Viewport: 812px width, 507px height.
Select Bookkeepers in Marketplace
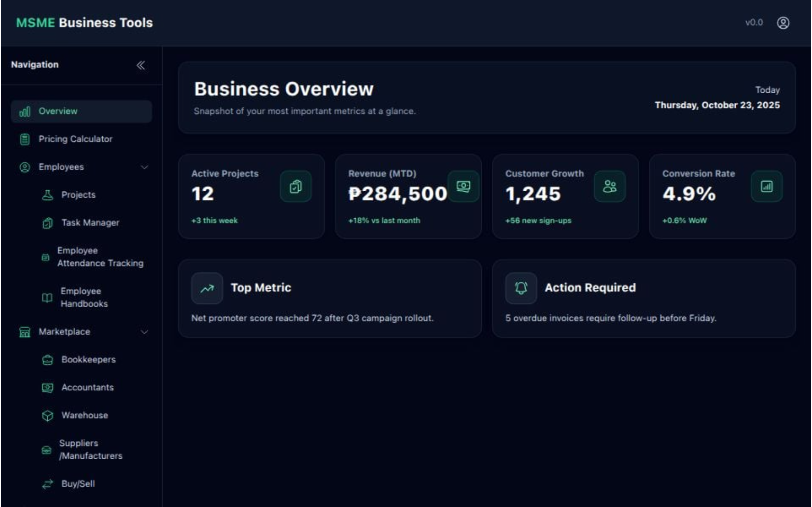(x=88, y=360)
